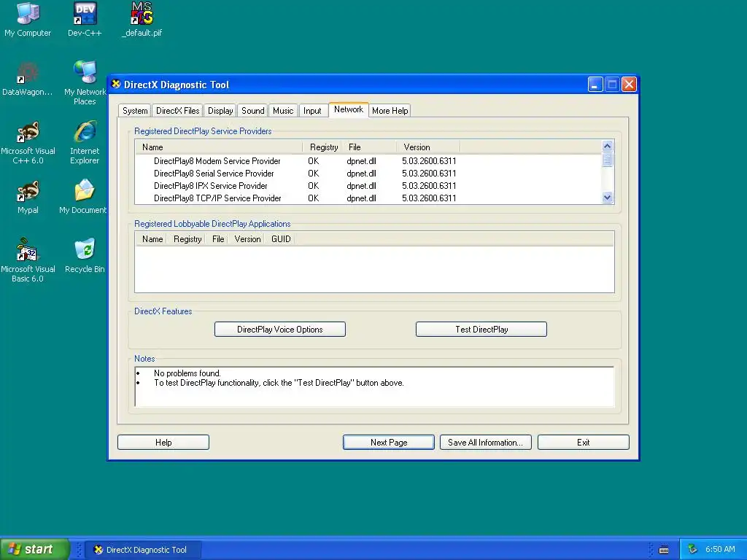Click Registry column header in service providers
This screenshot has width=747, height=560.
click(323, 147)
